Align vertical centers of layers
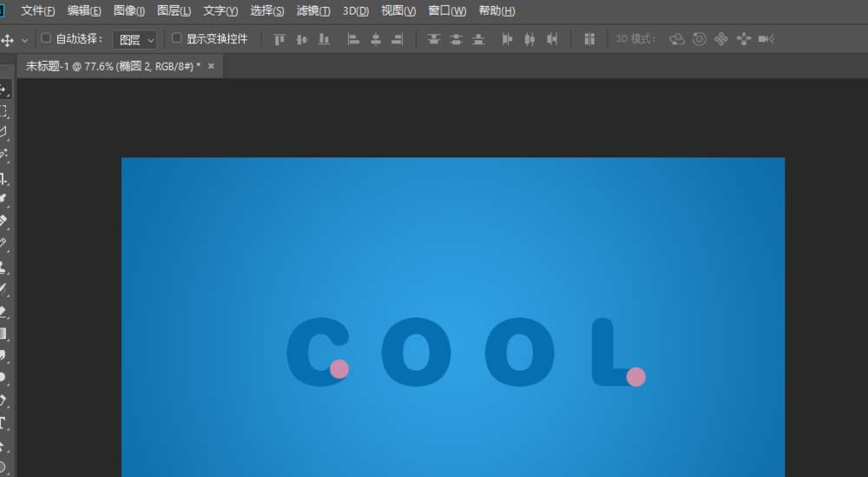The width and height of the screenshot is (868, 477). [302, 39]
